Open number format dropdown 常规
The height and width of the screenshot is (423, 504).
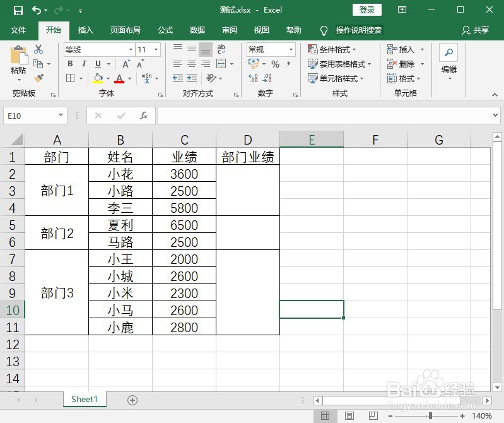tap(291, 49)
